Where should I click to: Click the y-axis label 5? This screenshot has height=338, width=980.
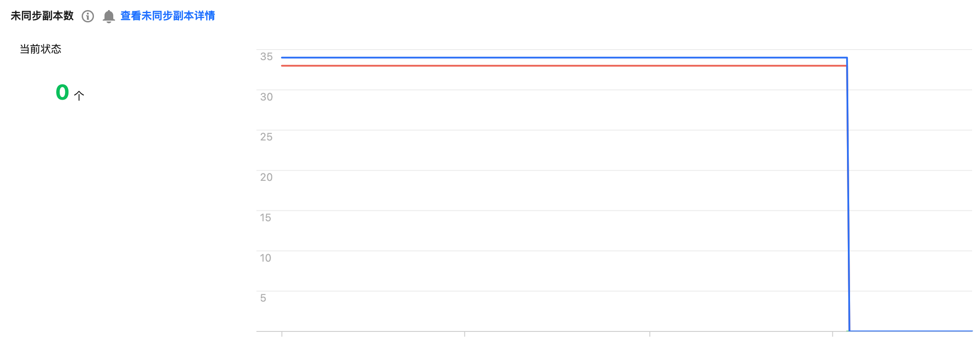(x=263, y=298)
